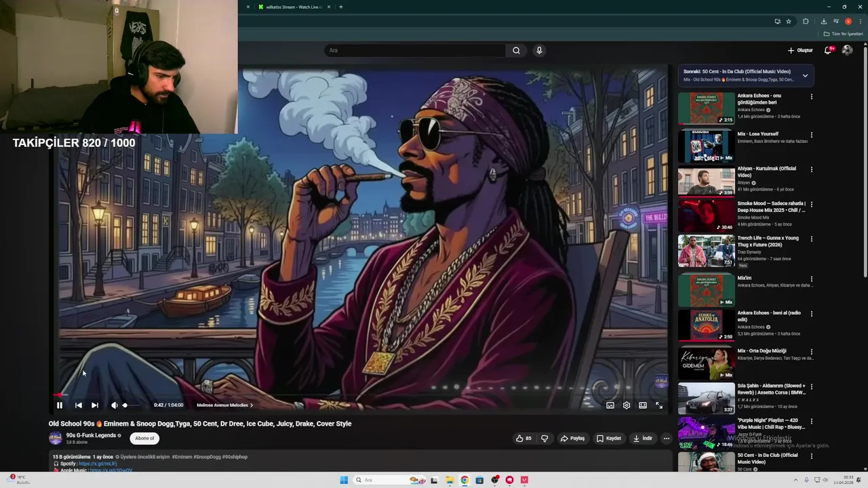Open options for Trench Life Gunna video
Screen dimensions: 868x488
812,239
